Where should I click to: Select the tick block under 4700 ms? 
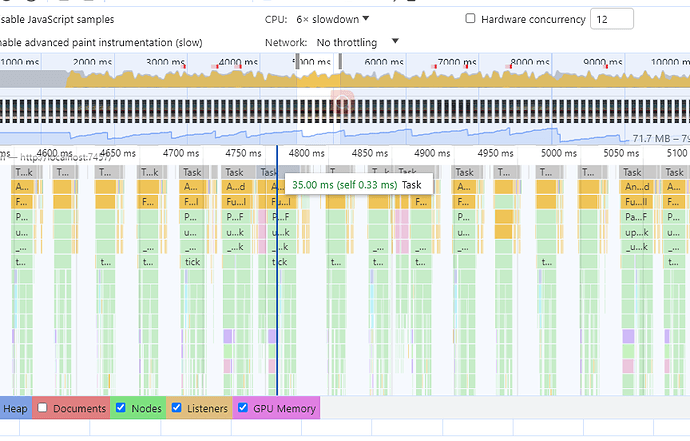click(x=192, y=262)
